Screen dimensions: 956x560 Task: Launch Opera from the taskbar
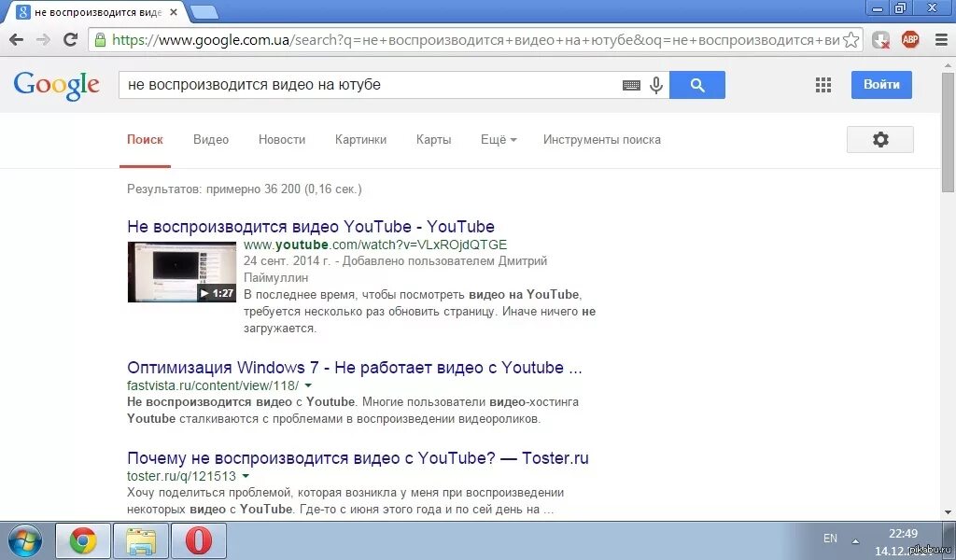199,540
